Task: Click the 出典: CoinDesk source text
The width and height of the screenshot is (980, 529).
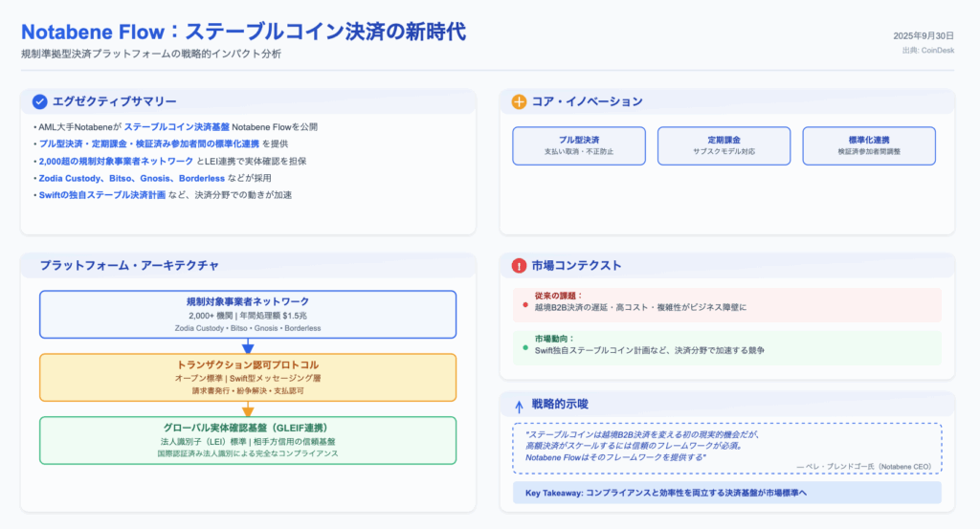Action: pos(927,50)
